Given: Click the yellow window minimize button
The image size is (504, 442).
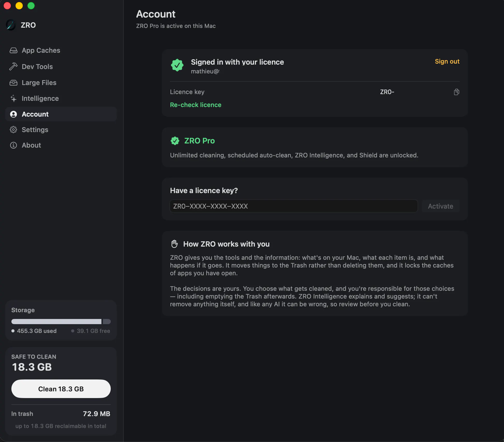Looking at the screenshot, I should 19,6.
